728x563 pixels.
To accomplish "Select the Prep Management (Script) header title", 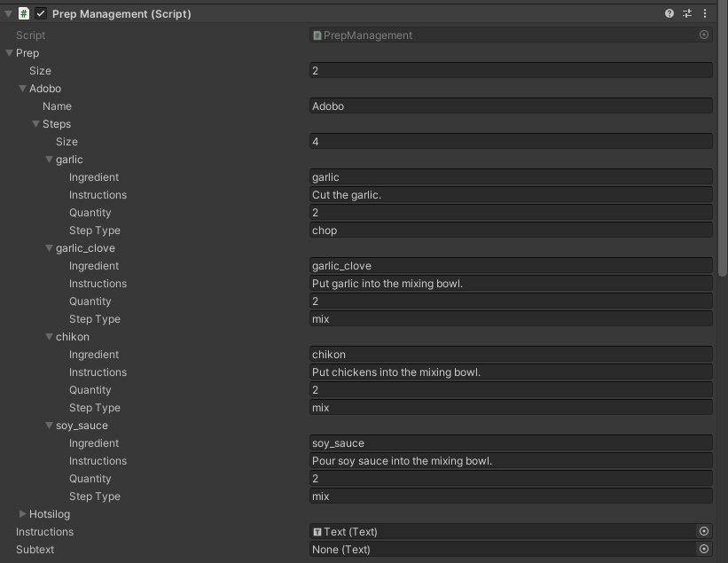I will pos(121,14).
